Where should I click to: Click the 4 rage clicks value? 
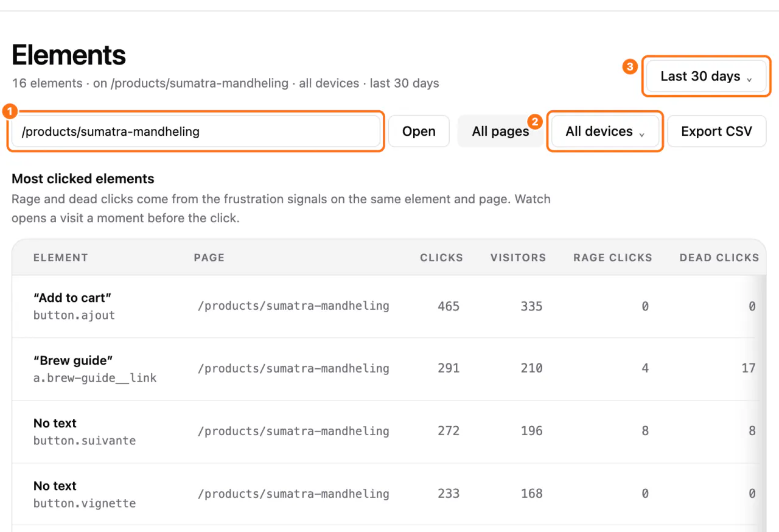pyautogui.click(x=645, y=368)
